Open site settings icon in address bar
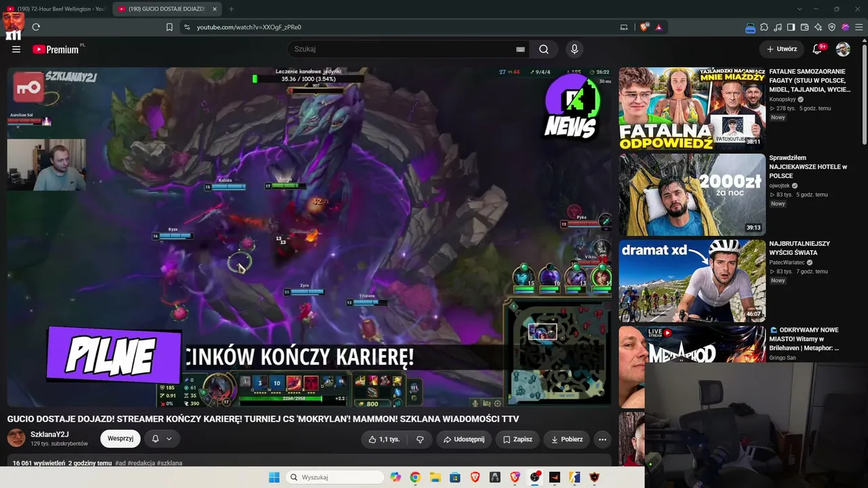Screen dimensions: 868x488 click(187, 27)
